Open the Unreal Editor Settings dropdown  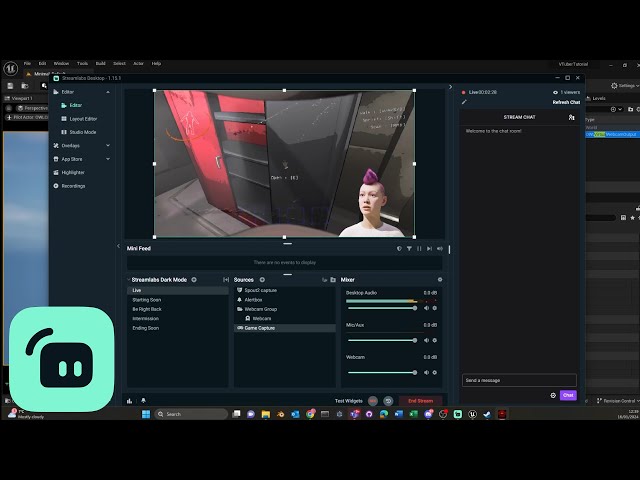(x=625, y=86)
